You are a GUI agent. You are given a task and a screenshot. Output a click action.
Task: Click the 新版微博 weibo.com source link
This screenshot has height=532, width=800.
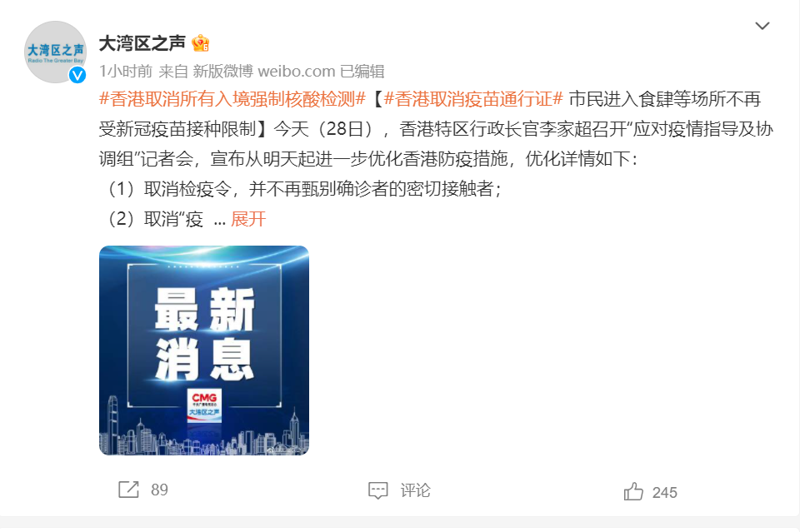pyautogui.click(x=264, y=72)
